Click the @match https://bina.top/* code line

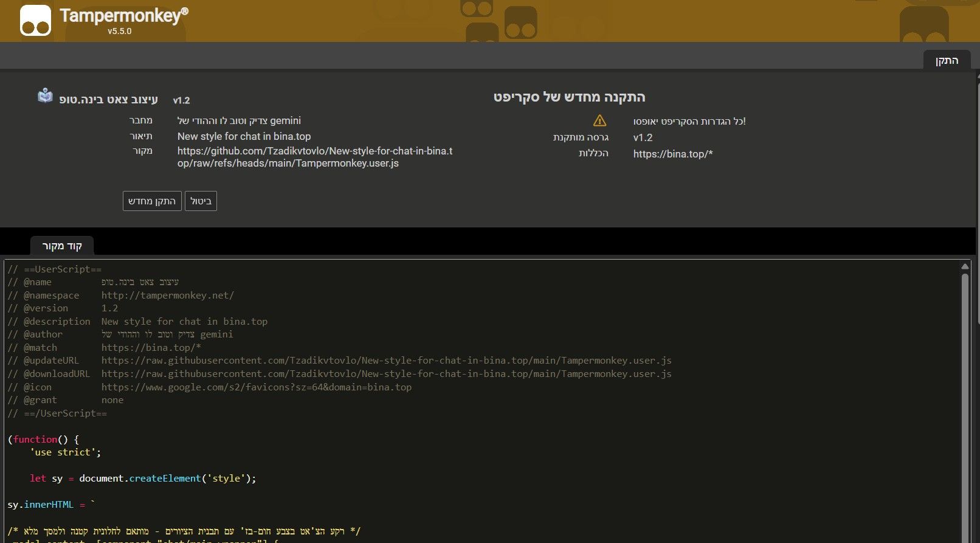(x=104, y=348)
